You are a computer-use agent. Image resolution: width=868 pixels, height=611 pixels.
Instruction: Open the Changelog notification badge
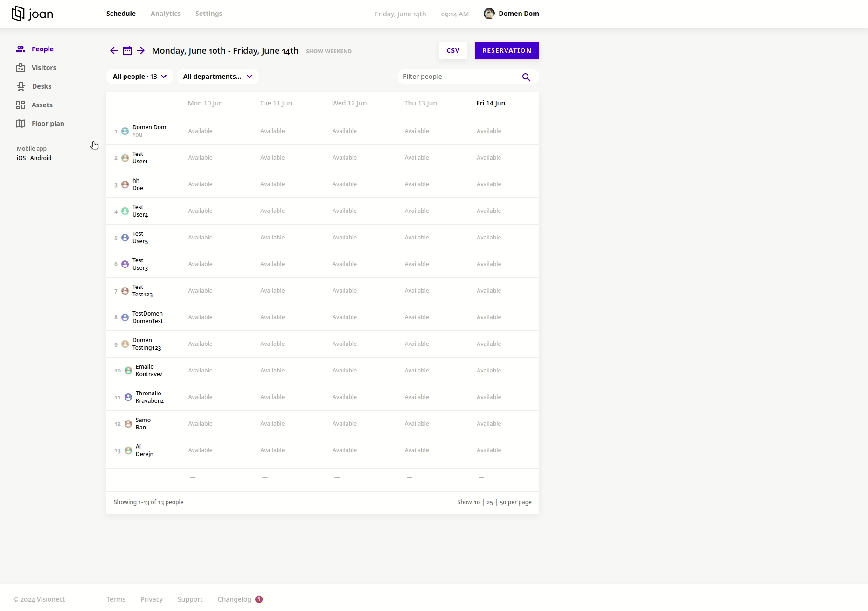[x=259, y=599]
